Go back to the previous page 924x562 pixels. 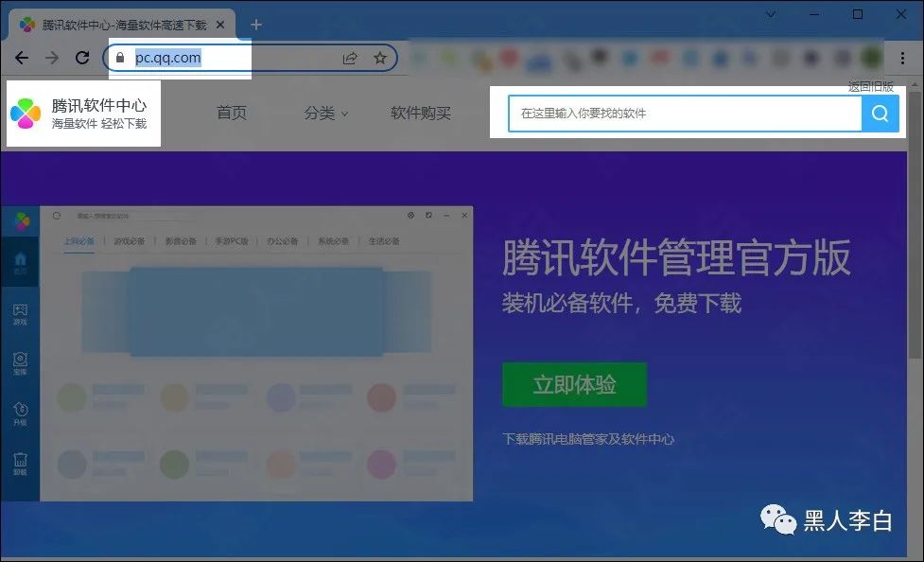[22, 58]
